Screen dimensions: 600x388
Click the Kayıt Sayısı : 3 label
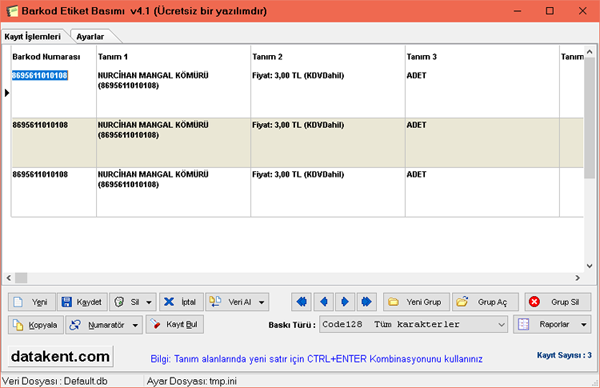564,355
